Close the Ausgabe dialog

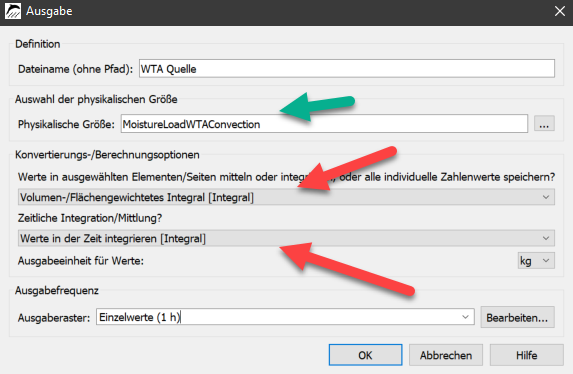pyautogui.click(x=559, y=11)
